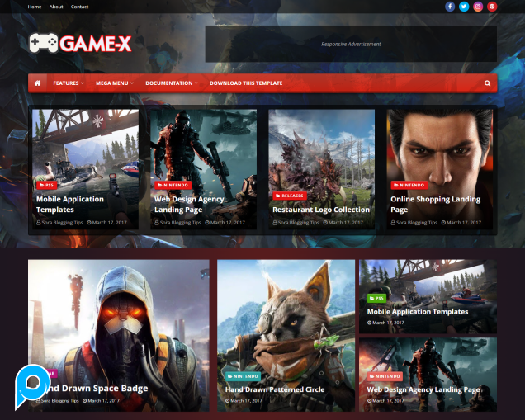Open search via magnifier icon
525x420 pixels.
[488, 83]
